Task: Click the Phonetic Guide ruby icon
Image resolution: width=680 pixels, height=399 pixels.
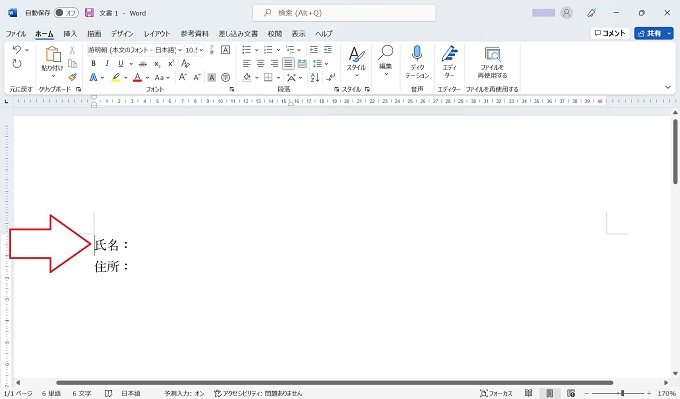Action: [x=212, y=50]
